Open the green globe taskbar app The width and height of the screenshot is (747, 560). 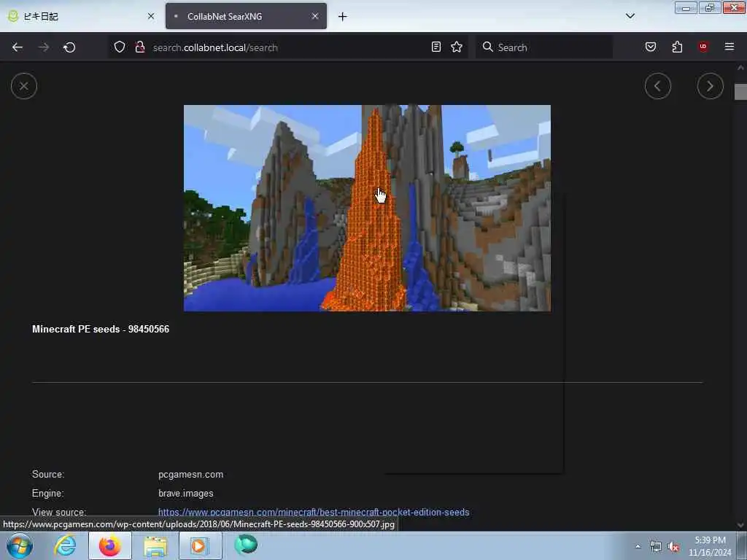(x=246, y=545)
